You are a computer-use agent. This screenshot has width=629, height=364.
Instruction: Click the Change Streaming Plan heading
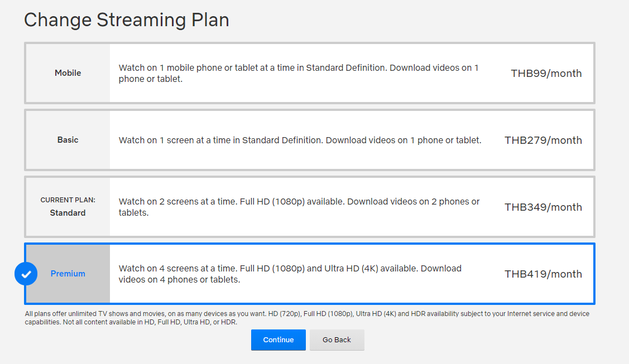pos(126,20)
